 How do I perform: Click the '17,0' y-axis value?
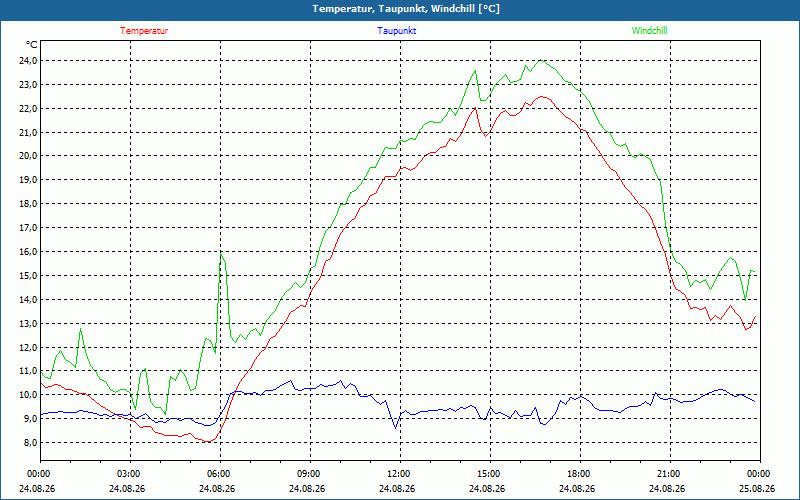29,228
